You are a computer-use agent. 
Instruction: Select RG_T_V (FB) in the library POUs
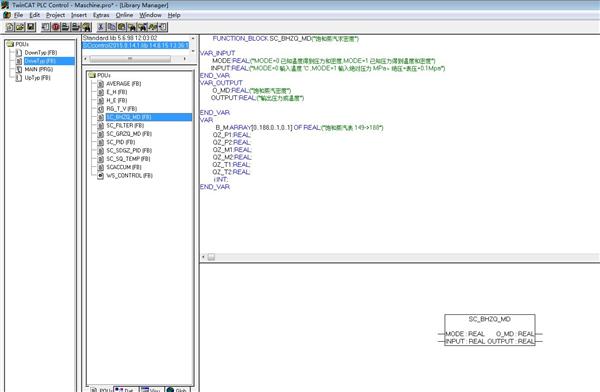coord(121,109)
